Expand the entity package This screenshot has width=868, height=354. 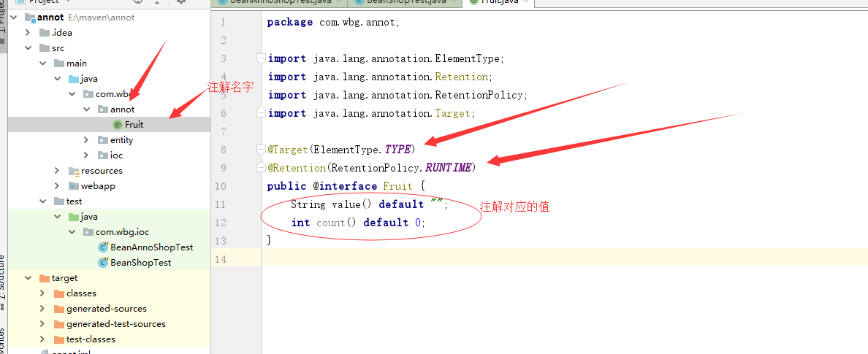[x=86, y=140]
